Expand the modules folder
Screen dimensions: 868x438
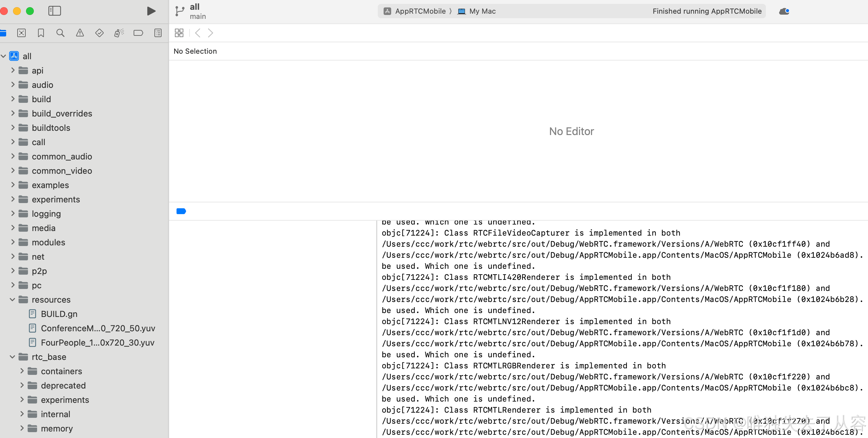click(12, 242)
